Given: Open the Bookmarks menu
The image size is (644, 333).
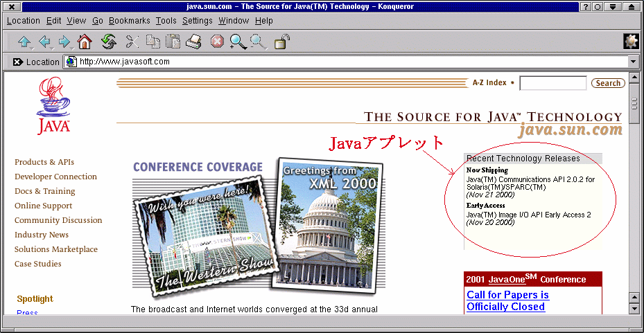Looking at the screenshot, I should point(130,21).
